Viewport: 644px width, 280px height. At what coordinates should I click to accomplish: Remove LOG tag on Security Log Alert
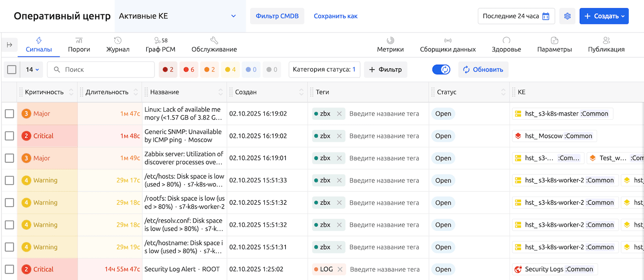click(340, 269)
